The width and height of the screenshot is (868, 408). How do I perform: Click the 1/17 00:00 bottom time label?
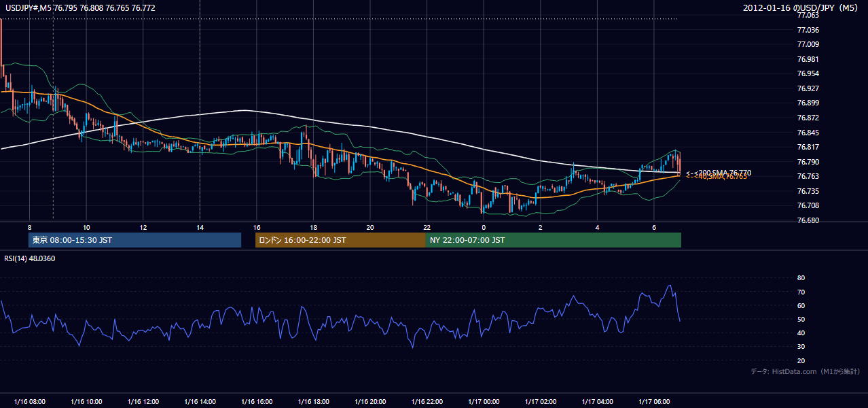[483, 401]
